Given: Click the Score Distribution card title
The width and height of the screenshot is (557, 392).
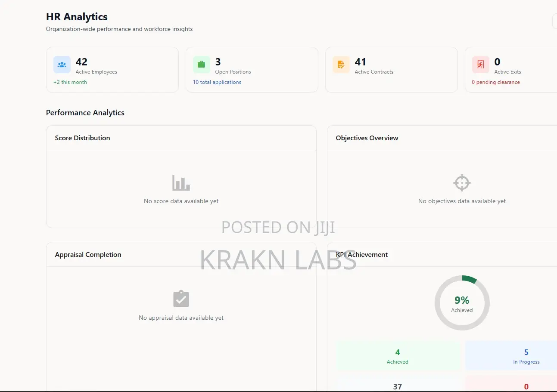Looking at the screenshot, I should 82,138.
